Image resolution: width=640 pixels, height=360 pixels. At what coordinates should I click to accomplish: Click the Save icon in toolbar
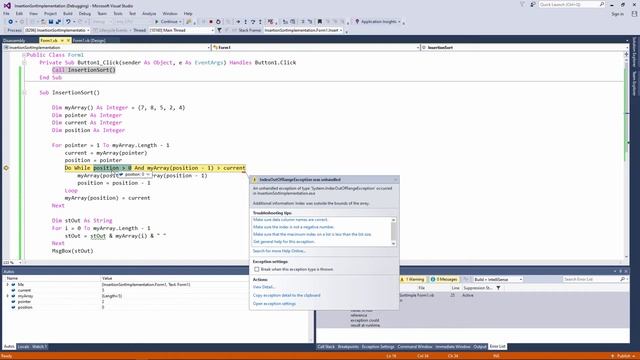pos(51,22)
